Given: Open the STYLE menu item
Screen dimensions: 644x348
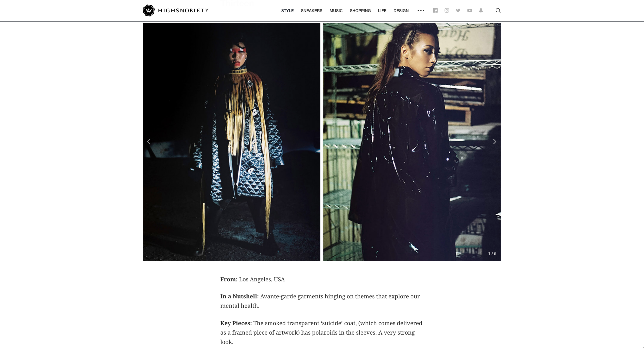Looking at the screenshot, I should click(287, 11).
